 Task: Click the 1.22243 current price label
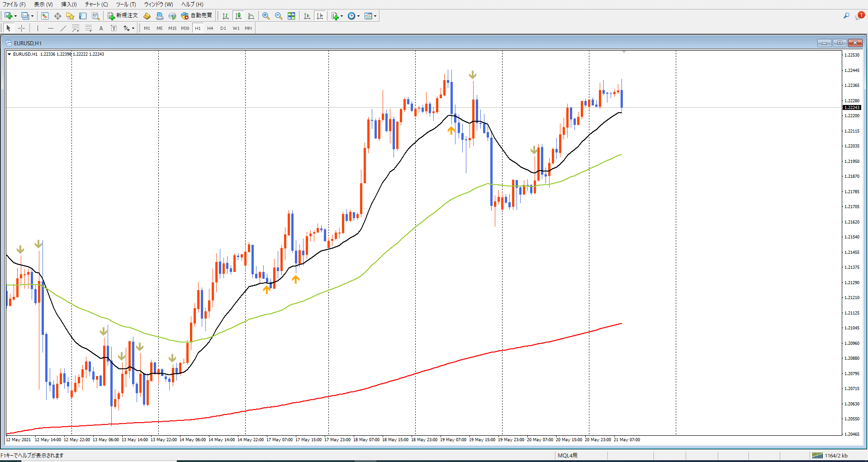pos(852,108)
